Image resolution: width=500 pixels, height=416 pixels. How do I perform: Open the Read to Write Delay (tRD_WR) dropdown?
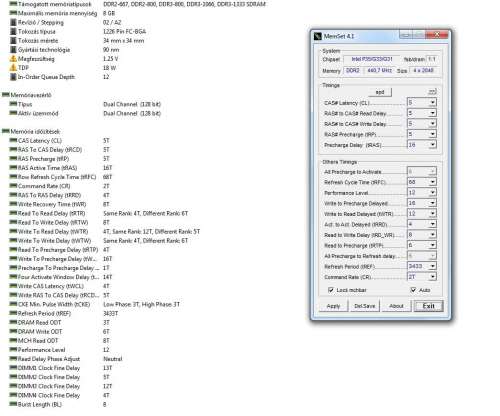click(432, 235)
